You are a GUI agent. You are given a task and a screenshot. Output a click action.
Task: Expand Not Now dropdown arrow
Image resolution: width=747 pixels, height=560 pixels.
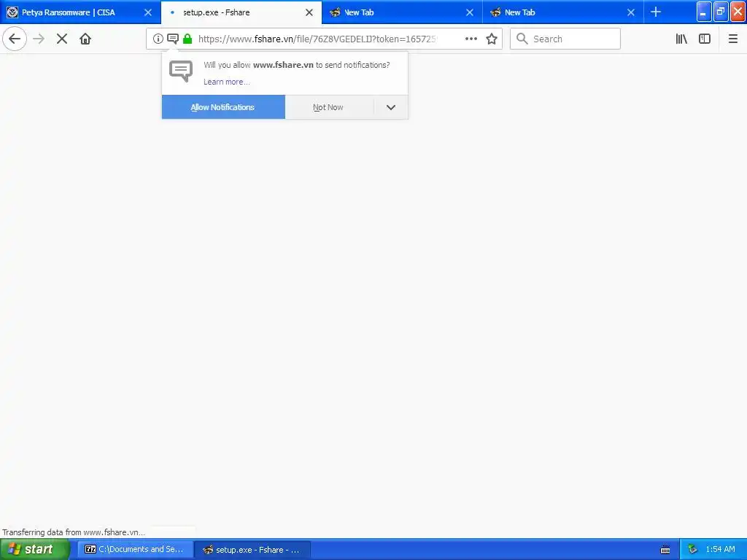[391, 107]
